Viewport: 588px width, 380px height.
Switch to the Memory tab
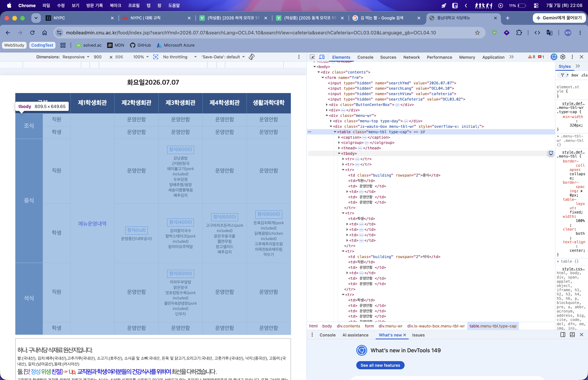point(467,57)
